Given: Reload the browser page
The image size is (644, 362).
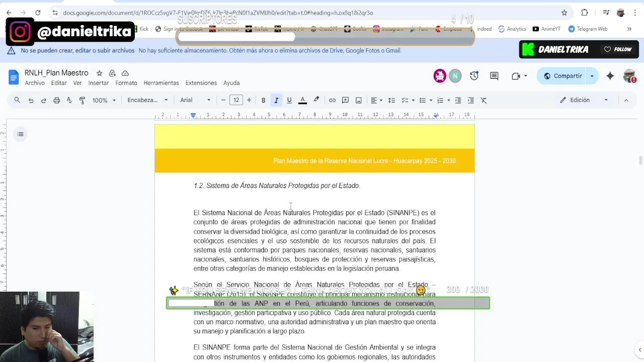Looking at the screenshot, I should (38, 13).
